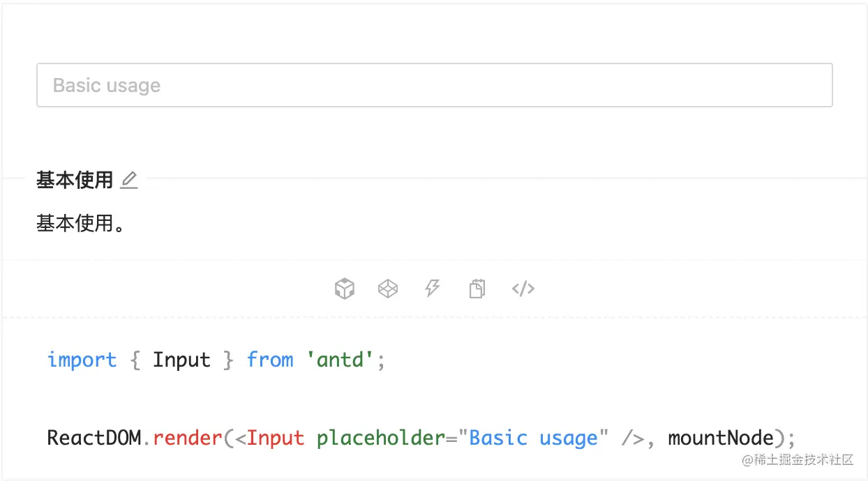Click the pencil edit icon beside 基本使用

tap(129, 181)
